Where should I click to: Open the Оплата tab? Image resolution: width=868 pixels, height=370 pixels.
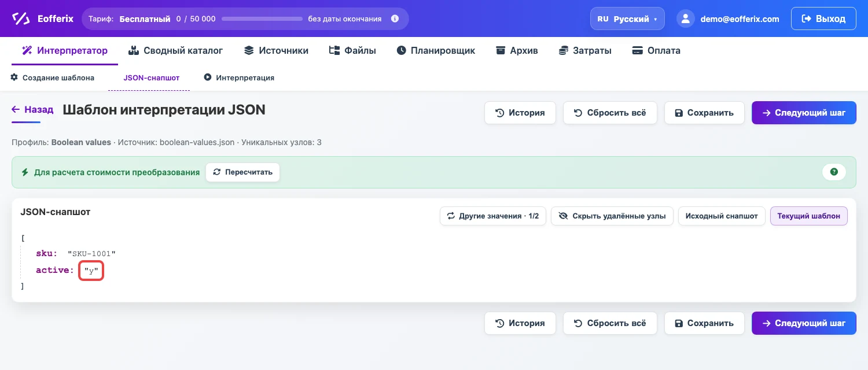656,50
